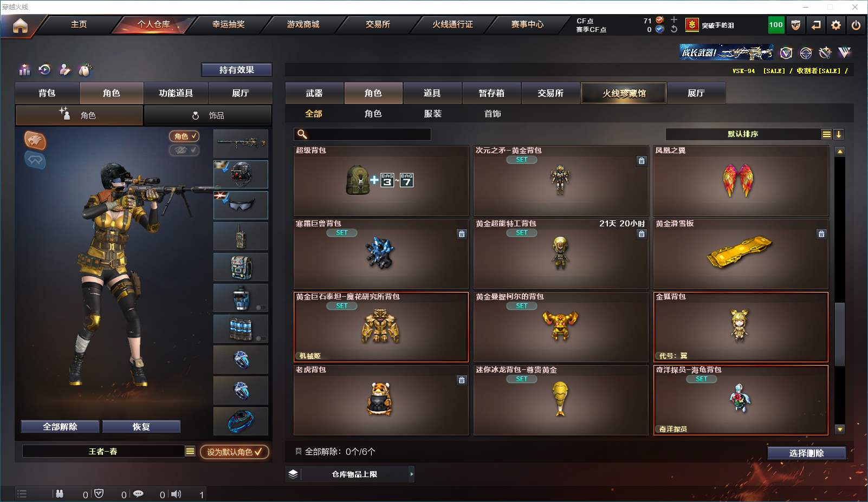Viewport: 868px width, 502px height.
Task: Switch to the 火线珍藏馆 tab
Action: pyautogui.click(x=624, y=93)
